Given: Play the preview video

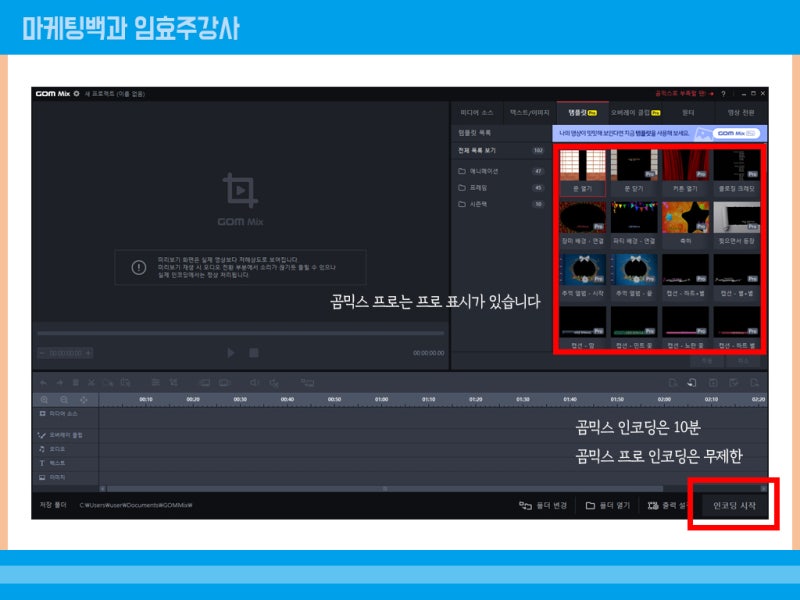Looking at the screenshot, I should pyautogui.click(x=231, y=353).
